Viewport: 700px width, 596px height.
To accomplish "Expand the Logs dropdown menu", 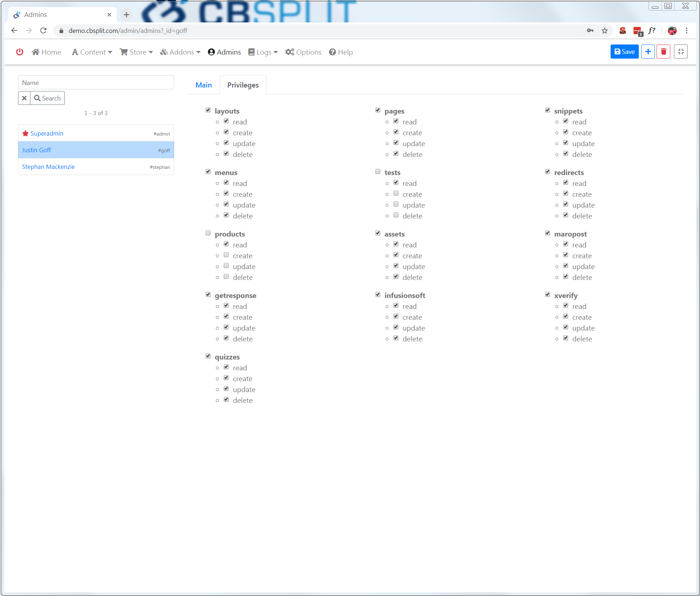I will (x=263, y=52).
